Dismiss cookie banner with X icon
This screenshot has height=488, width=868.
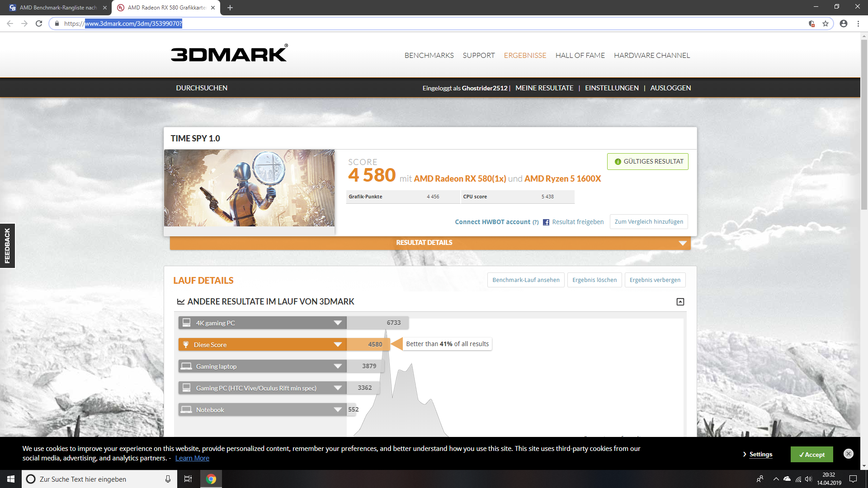click(848, 454)
